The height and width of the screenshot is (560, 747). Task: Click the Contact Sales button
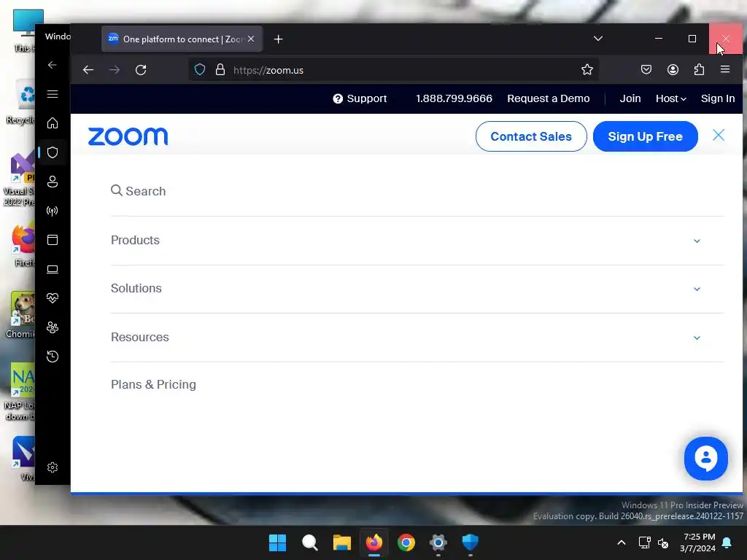tap(531, 136)
